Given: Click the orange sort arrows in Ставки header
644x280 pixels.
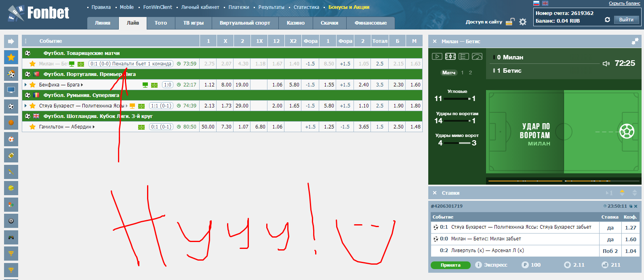Looking at the screenshot, I should coord(622,193).
